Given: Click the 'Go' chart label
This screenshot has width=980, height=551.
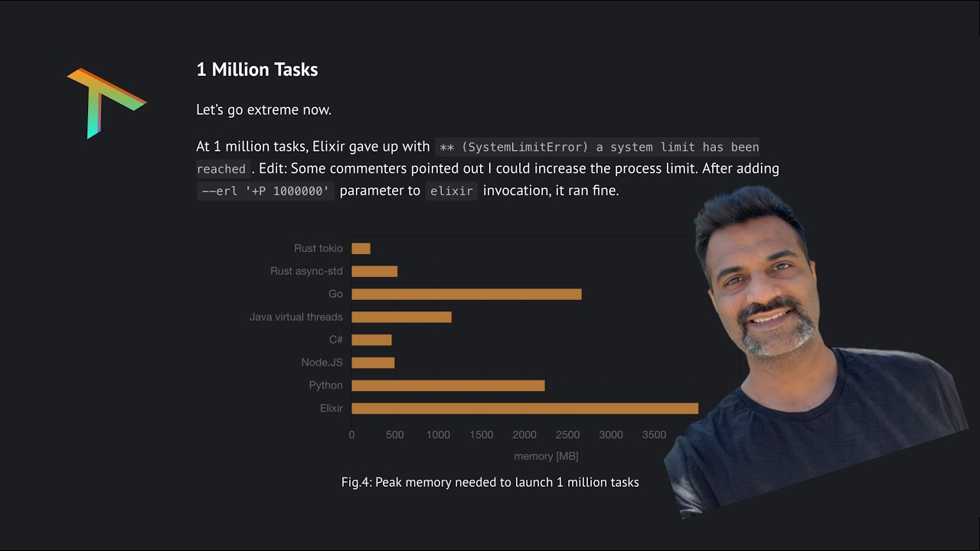Looking at the screenshot, I should pos(335,294).
